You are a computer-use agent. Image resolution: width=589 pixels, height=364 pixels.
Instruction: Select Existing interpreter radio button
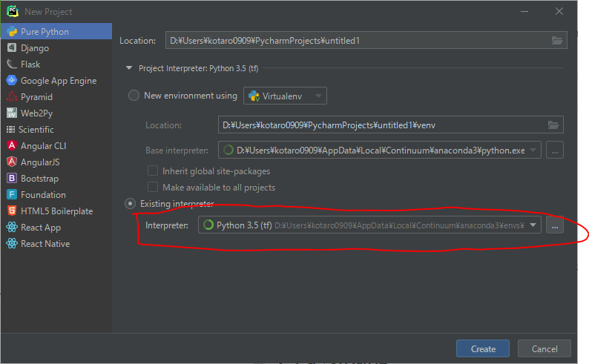130,204
